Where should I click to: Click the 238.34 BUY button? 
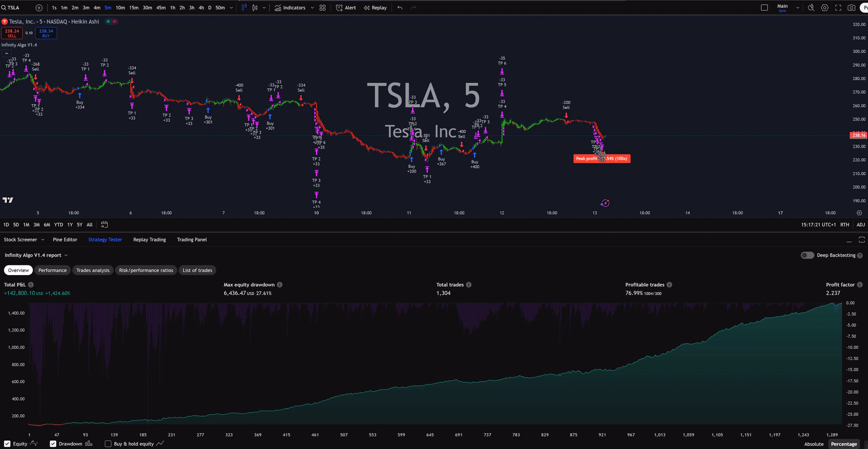click(46, 33)
